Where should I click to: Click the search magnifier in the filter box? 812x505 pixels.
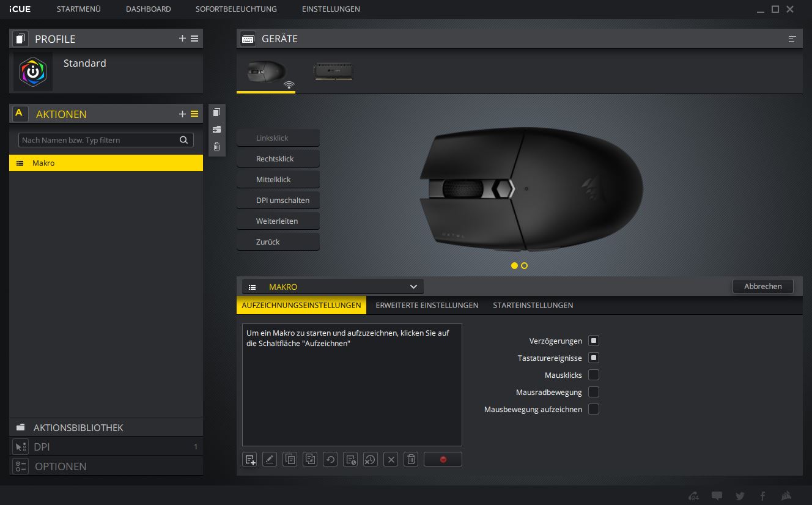pyautogui.click(x=183, y=140)
